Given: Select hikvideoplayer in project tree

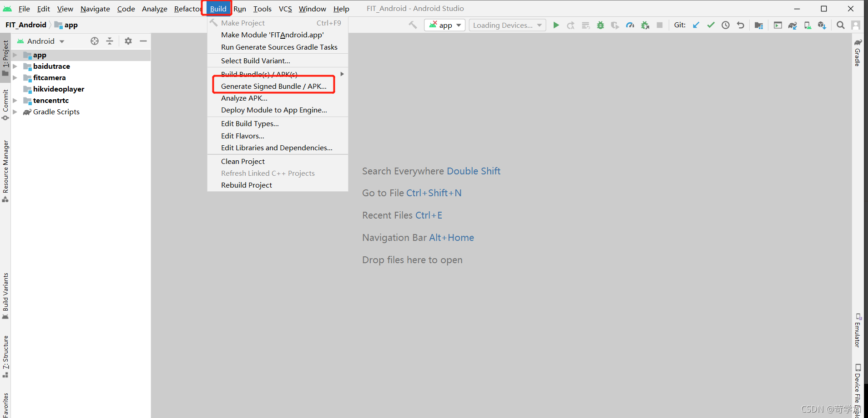Looking at the screenshot, I should click(59, 89).
